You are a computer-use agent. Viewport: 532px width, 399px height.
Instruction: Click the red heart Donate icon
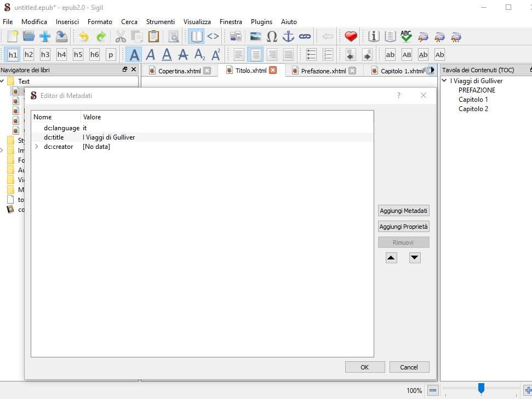[x=351, y=37]
